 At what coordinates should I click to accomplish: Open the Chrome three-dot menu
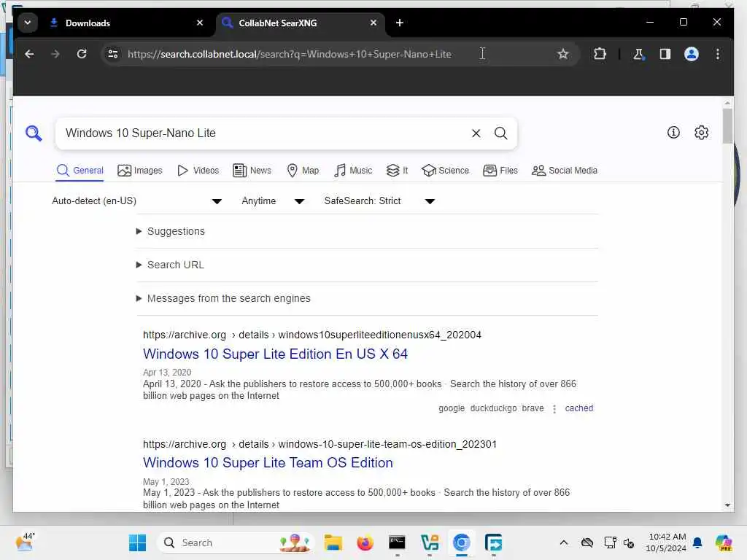click(x=718, y=54)
